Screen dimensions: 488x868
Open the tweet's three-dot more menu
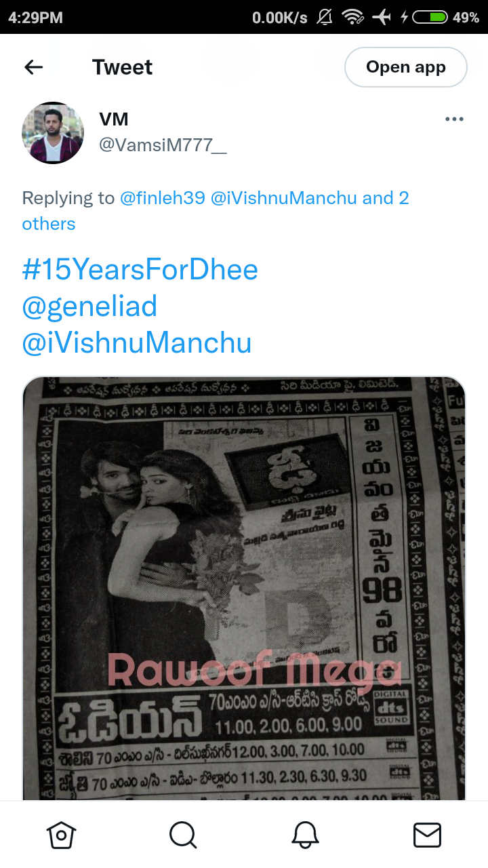(454, 119)
